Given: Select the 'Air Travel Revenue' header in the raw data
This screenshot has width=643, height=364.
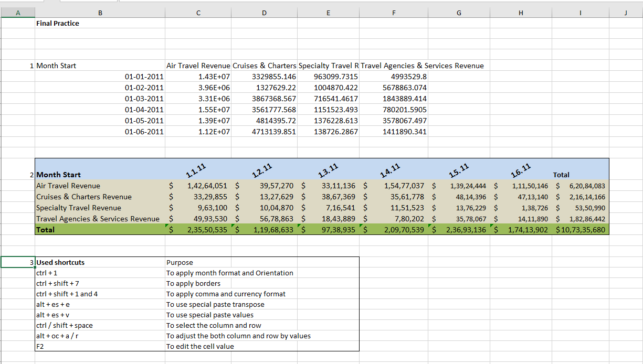Looking at the screenshot, I should click(x=198, y=66).
